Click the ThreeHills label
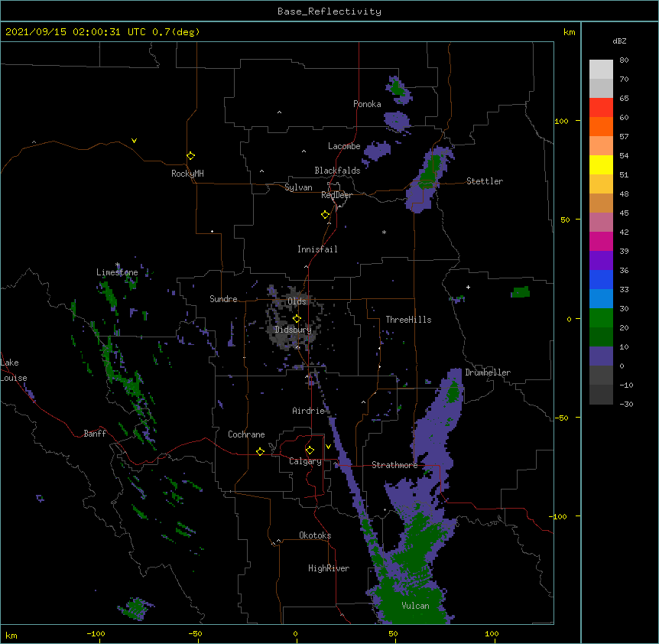The image size is (659, 644). (x=408, y=320)
